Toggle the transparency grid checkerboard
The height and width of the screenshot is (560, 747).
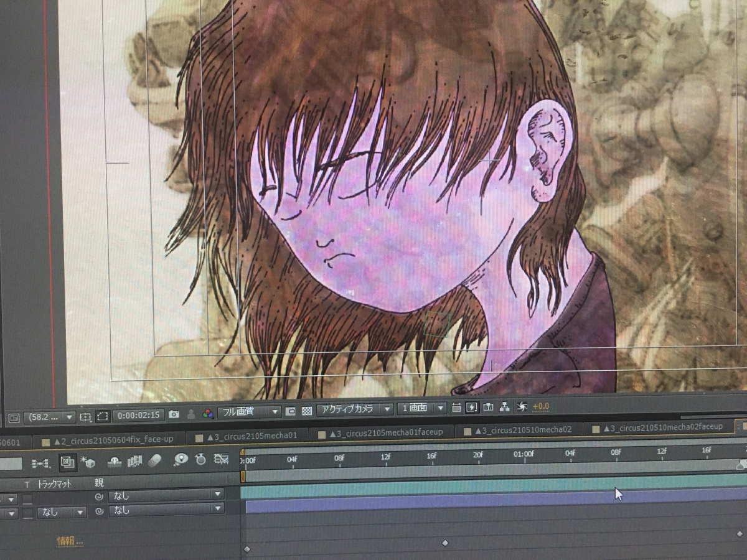click(306, 411)
